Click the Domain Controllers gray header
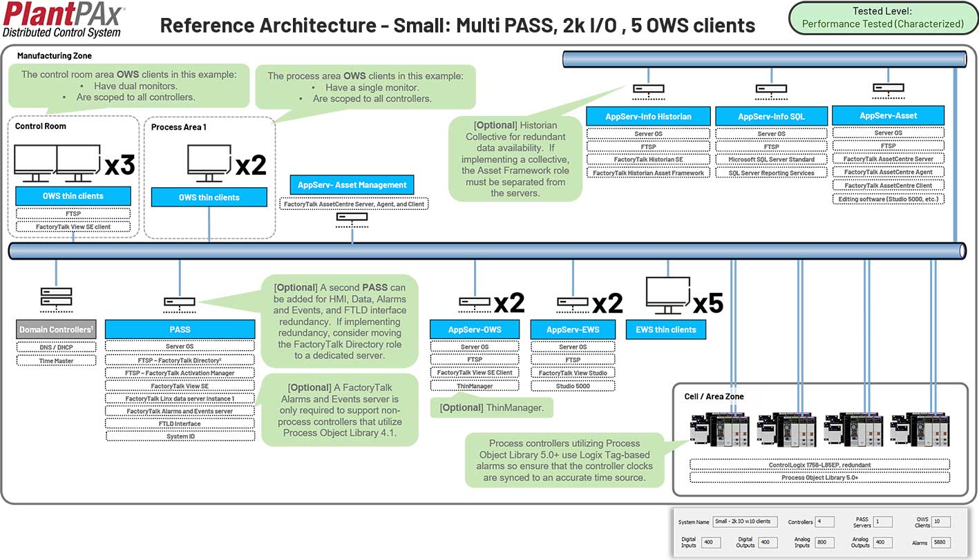This screenshot has width=979, height=560. click(x=55, y=329)
